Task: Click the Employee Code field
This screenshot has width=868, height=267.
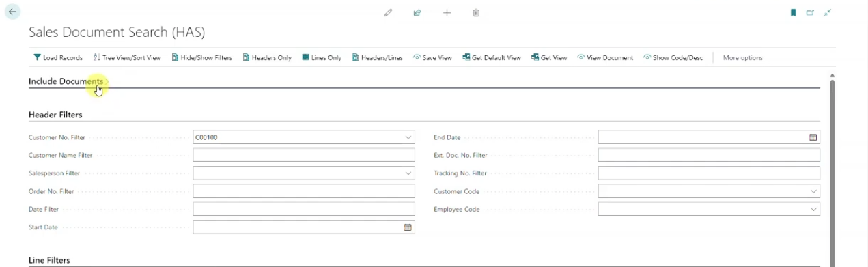Action: 709,209
